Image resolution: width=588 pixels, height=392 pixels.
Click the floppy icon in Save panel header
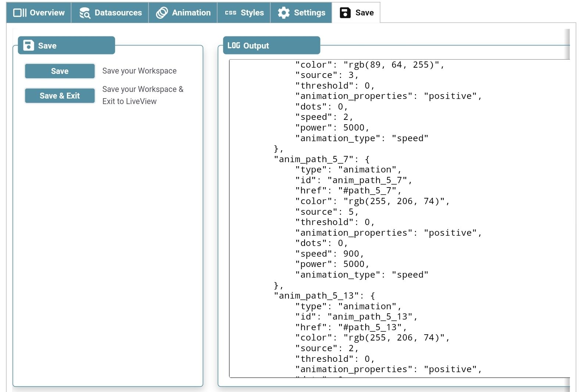coord(29,46)
